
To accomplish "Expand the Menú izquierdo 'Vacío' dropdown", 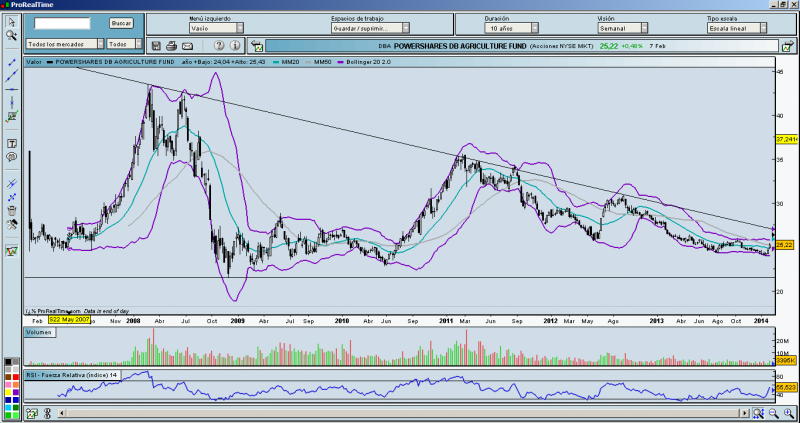I will (216, 28).
